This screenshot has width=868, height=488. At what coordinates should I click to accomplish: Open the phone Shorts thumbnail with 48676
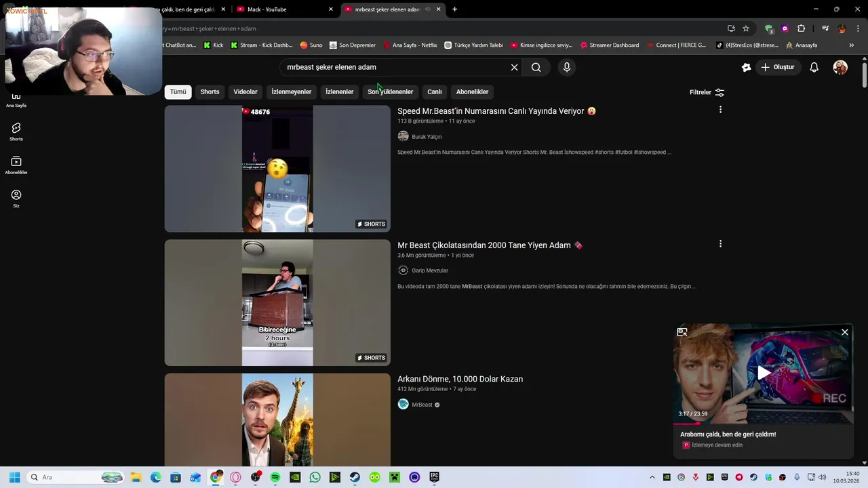pos(277,169)
